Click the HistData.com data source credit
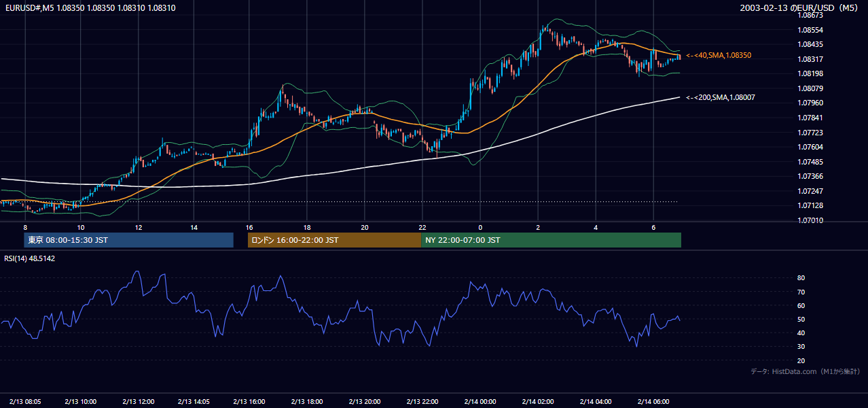The image size is (868, 408). point(806,371)
